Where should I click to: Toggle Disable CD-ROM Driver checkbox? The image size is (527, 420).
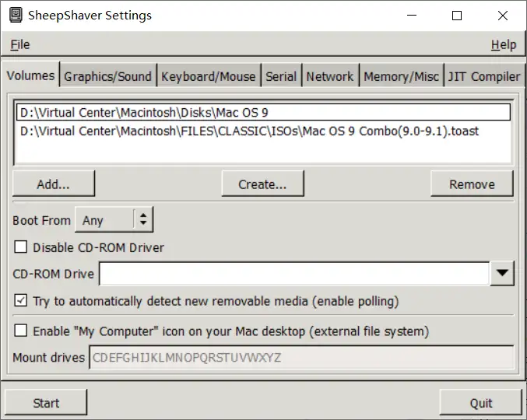click(21, 247)
